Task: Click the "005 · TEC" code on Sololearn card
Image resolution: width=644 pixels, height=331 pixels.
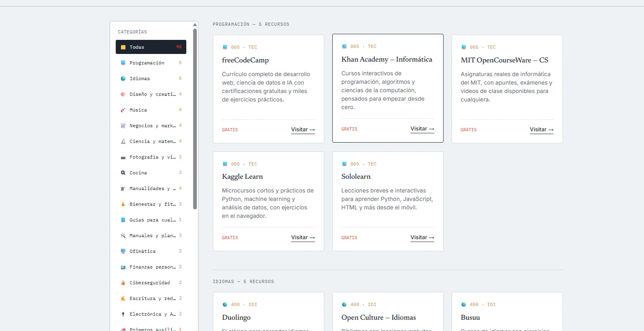Action: pos(363,164)
